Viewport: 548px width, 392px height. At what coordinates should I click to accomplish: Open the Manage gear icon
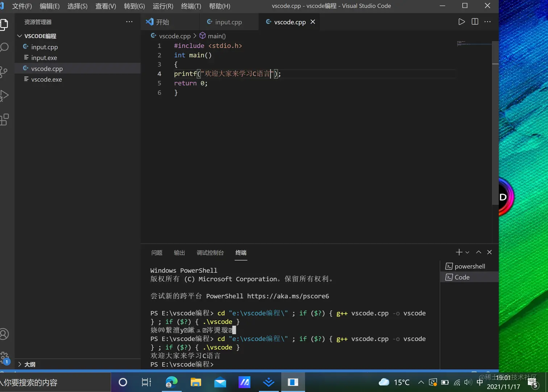[4, 358]
